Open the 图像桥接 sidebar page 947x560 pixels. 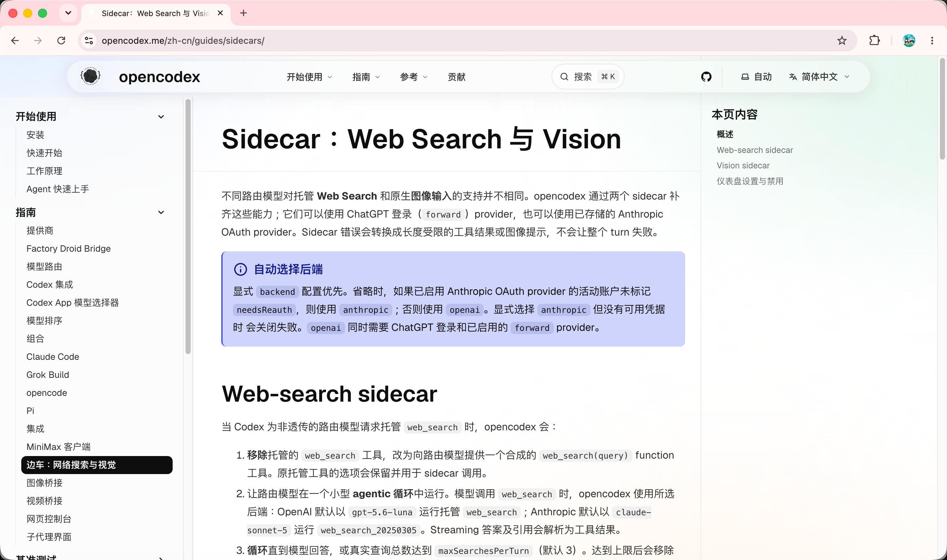pyautogui.click(x=44, y=483)
